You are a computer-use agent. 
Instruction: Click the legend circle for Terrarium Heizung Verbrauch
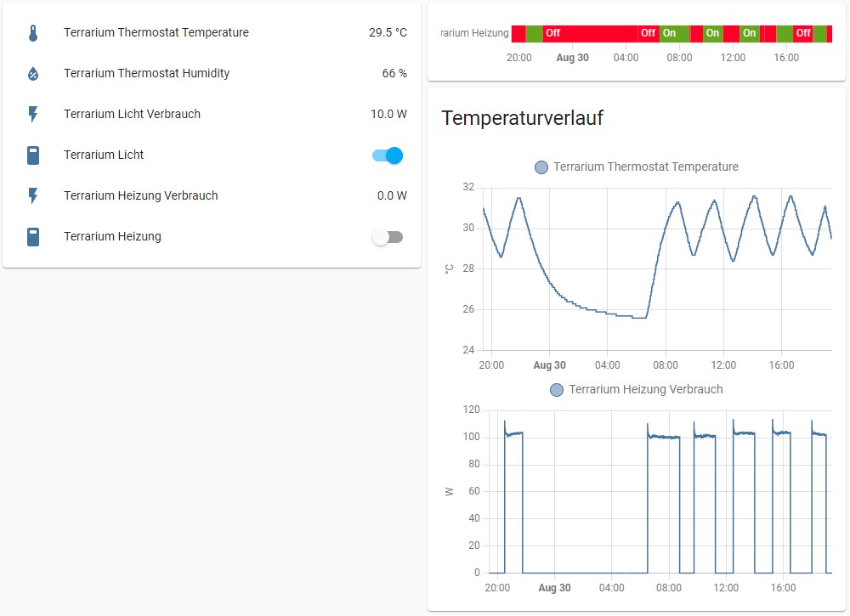tap(557, 390)
